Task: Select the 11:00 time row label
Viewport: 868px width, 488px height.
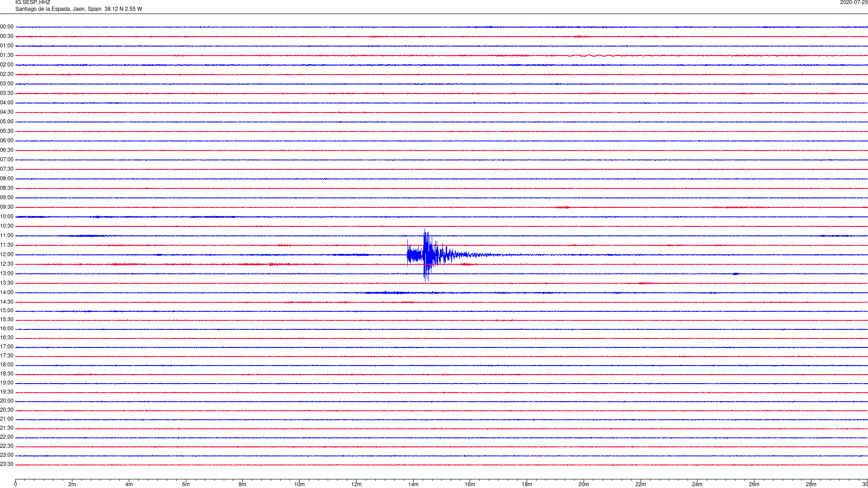Action: coord(7,236)
